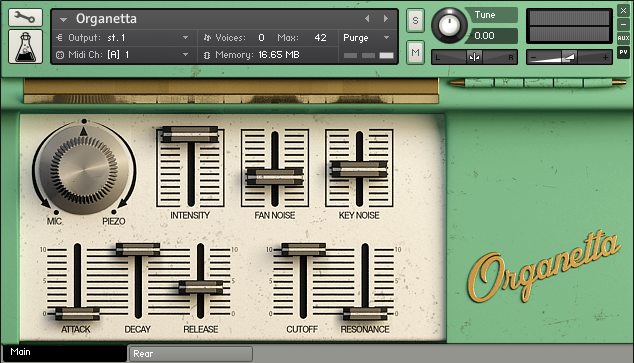Click the Cutoff slider handle
Viewport: 634px width, 363px height.
tap(303, 249)
